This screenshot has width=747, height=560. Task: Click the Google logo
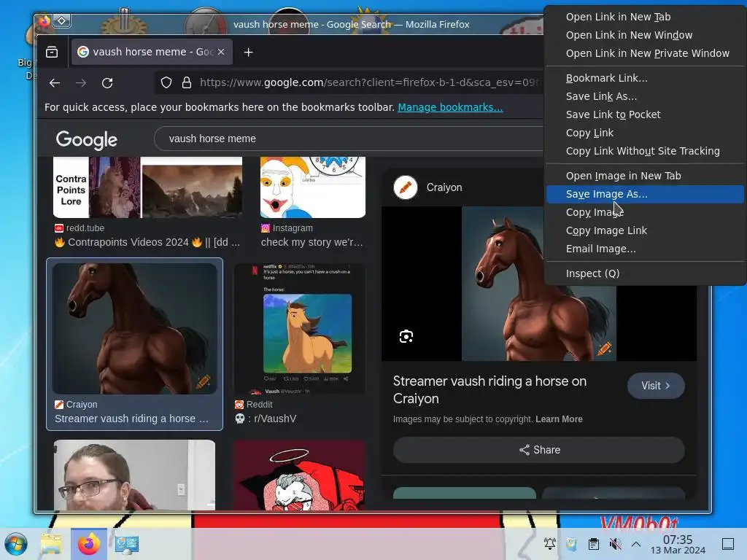(86, 139)
